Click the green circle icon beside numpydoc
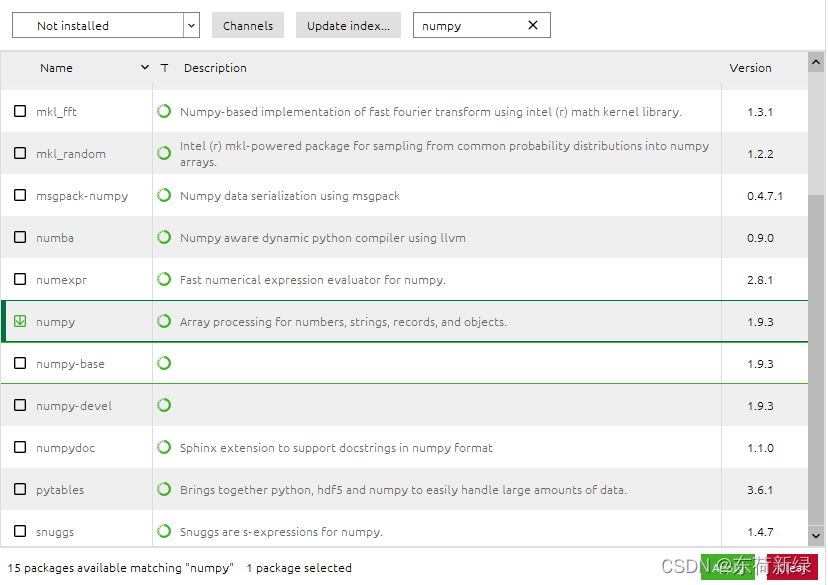 [x=164, y=447]
